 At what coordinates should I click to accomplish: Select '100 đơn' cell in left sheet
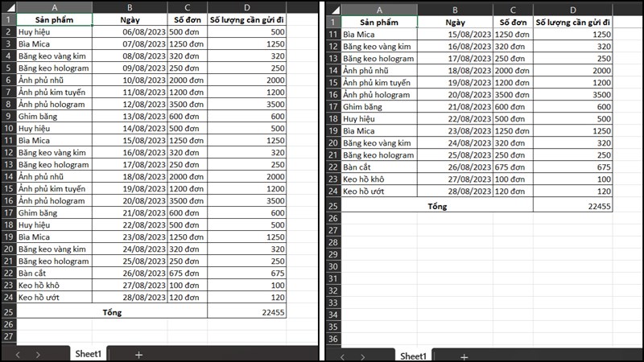pos(188,286)
